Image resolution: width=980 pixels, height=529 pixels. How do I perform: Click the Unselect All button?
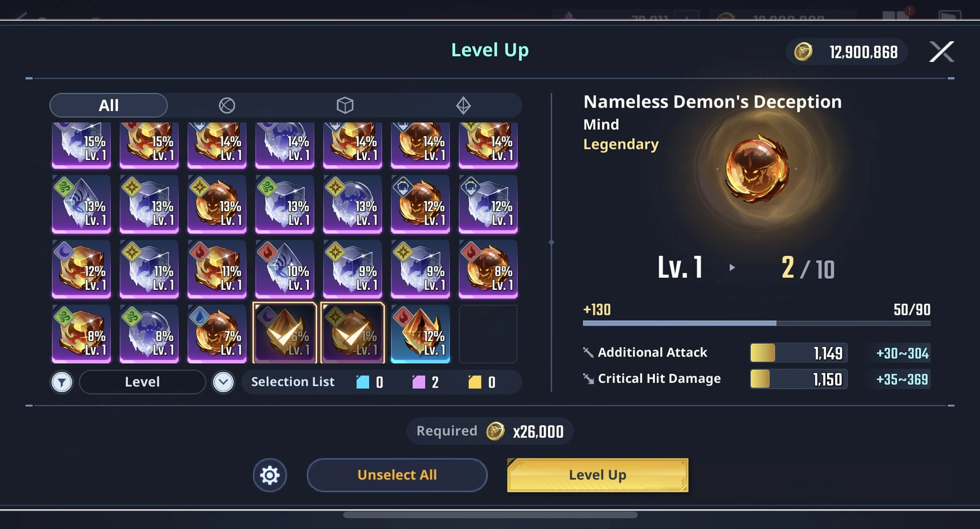click(x=397, y=475)
